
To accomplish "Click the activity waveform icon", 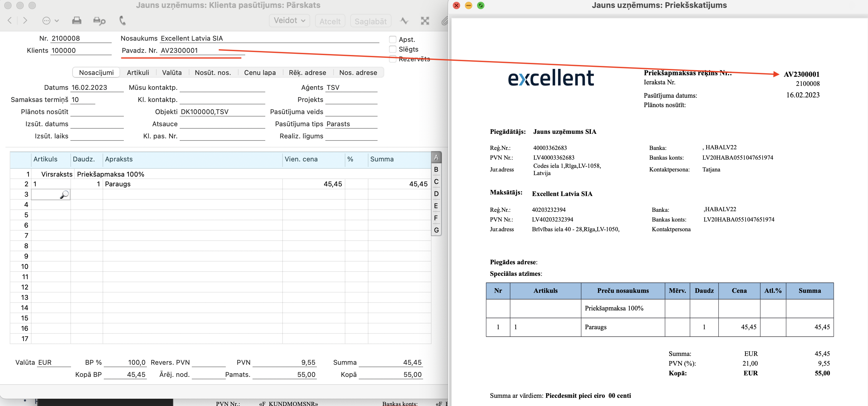I will coord(404,21).
